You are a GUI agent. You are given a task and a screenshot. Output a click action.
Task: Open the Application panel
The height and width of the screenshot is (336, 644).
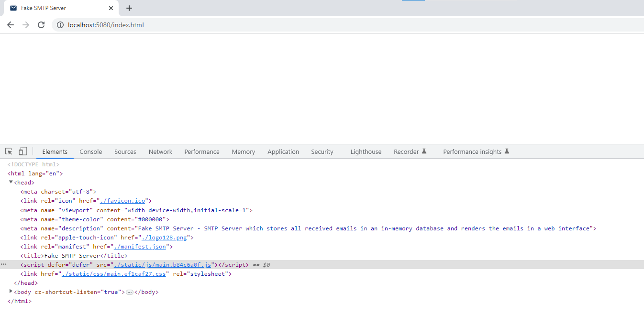pos(283,152)
